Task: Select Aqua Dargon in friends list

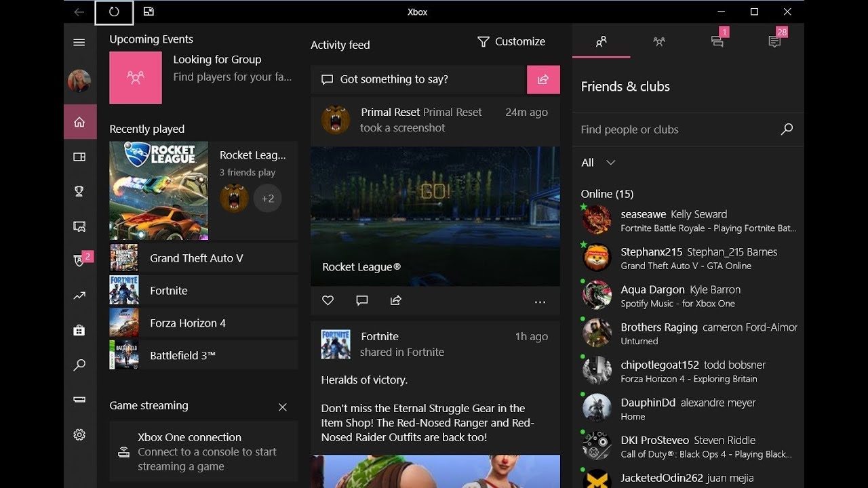Action: pos(688,296)
